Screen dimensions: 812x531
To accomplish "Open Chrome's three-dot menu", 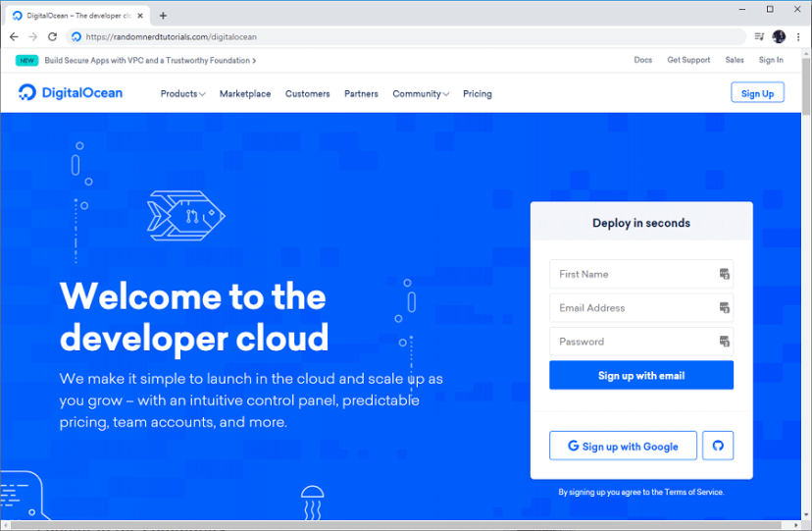I will coord(798,36).
